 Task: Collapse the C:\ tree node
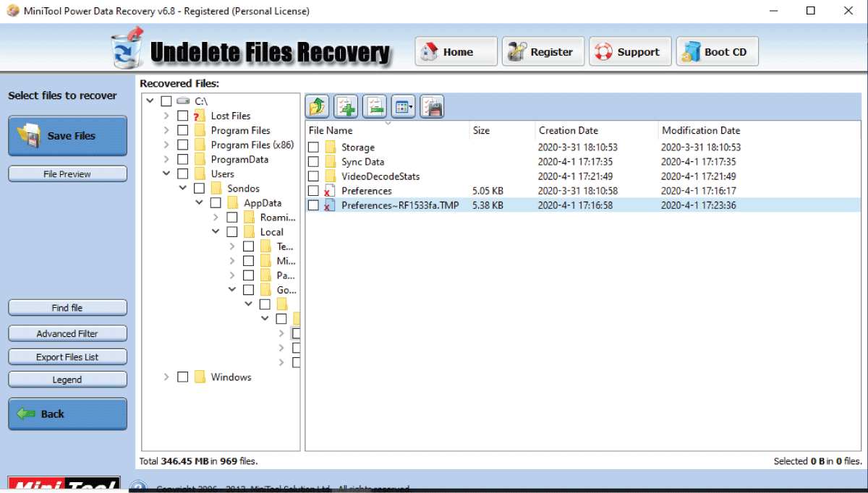pos(150,101)
